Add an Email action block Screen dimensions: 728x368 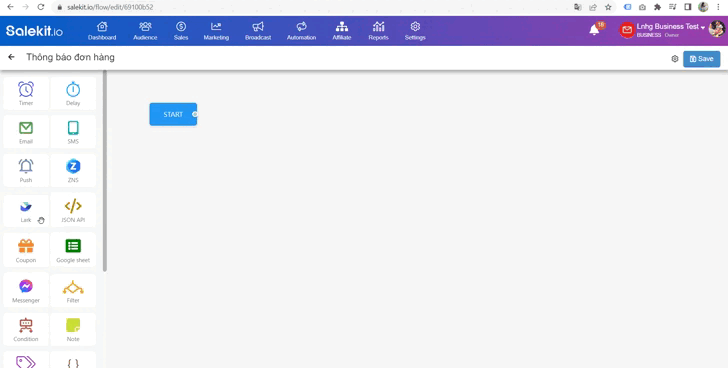pos(26,132)
